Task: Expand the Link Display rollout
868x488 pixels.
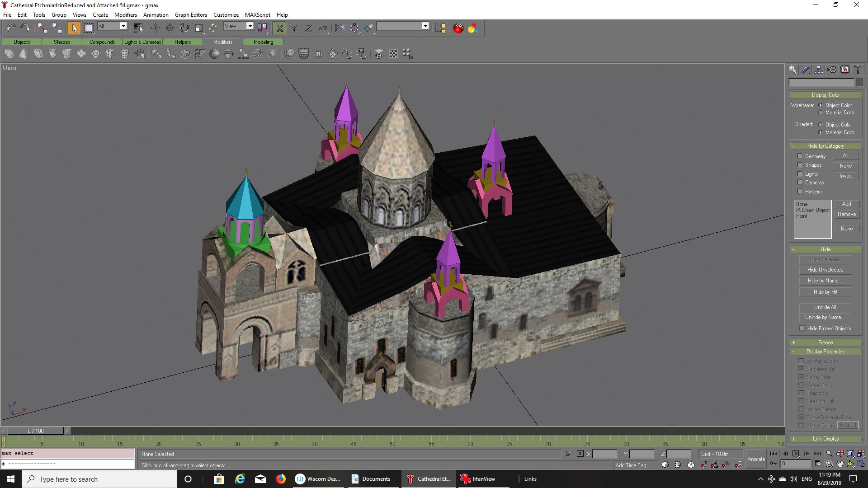Action: pyautogui.click(x=825, y=439)
